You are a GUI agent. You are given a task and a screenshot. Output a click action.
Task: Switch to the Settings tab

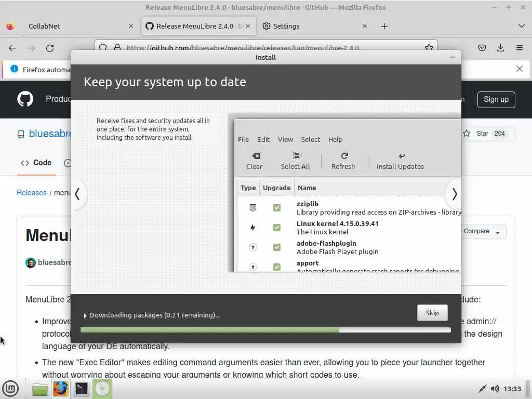[x=315, y=26]
